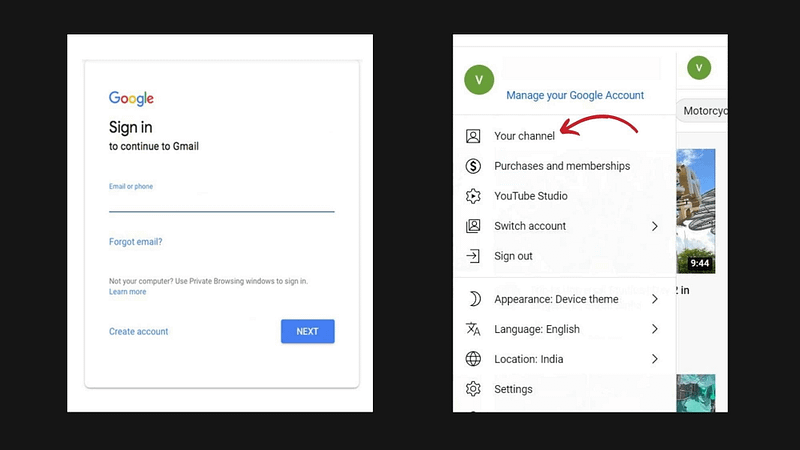Select Appearance: Device theme text
Screen dimensions: 800x450
(556, 299)
